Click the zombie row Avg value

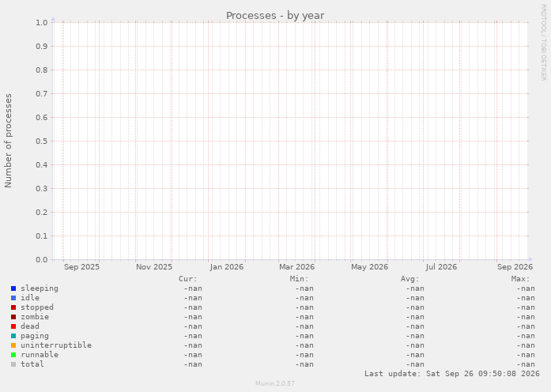(x=415, y=317)
